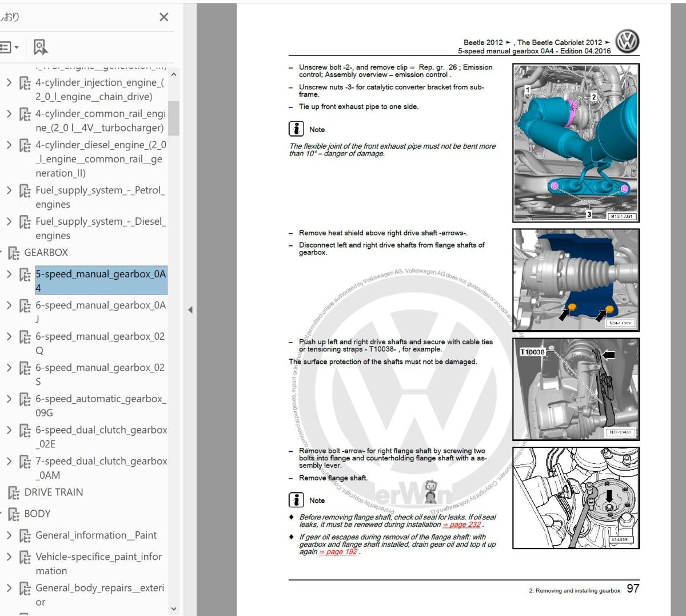Click the Fuel_supply_system_-_Petrol_engines bookmark icon
The image size is (686, 616).
point(25,190)
